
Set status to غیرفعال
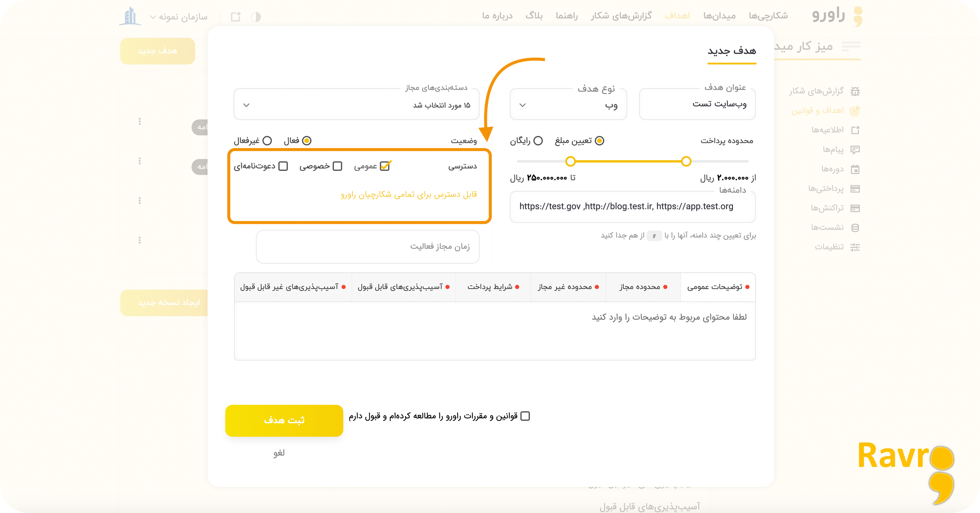point(267,141)
